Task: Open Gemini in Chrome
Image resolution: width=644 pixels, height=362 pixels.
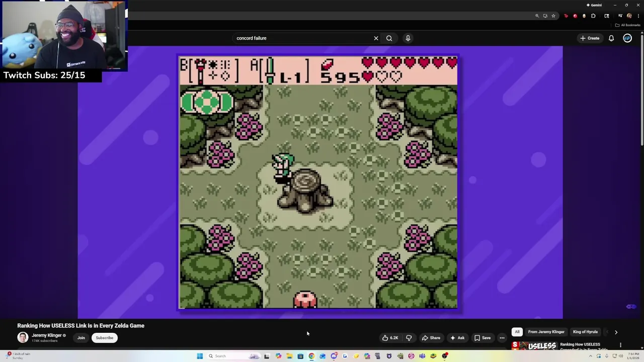Action: click(594, 5)
